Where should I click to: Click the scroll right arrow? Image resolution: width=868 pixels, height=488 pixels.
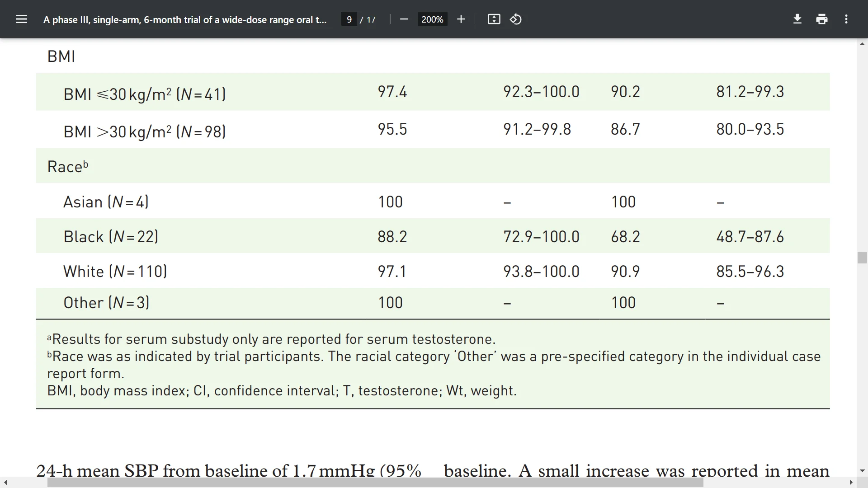(851, 483)
